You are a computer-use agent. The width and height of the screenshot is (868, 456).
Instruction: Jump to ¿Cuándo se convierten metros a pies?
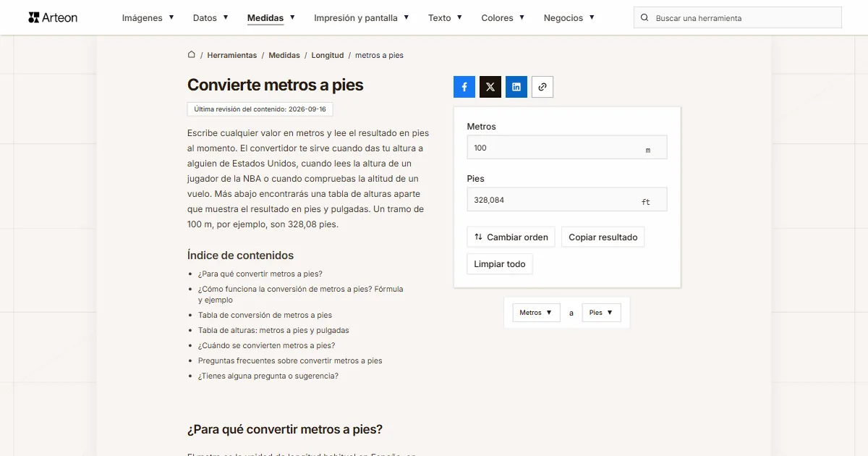tap(266, 345)
